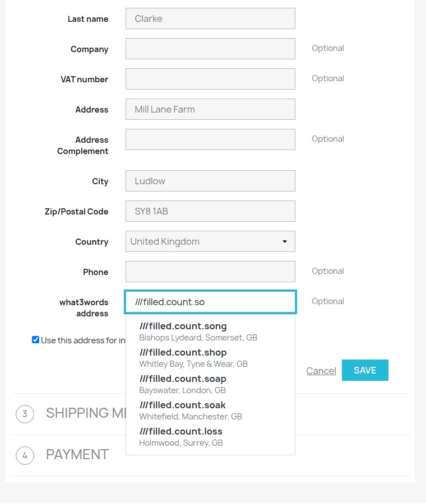Click the Bayswater, London, GB text
The height and width of the screenshot is (504, 426).
(x=182, y=390)
